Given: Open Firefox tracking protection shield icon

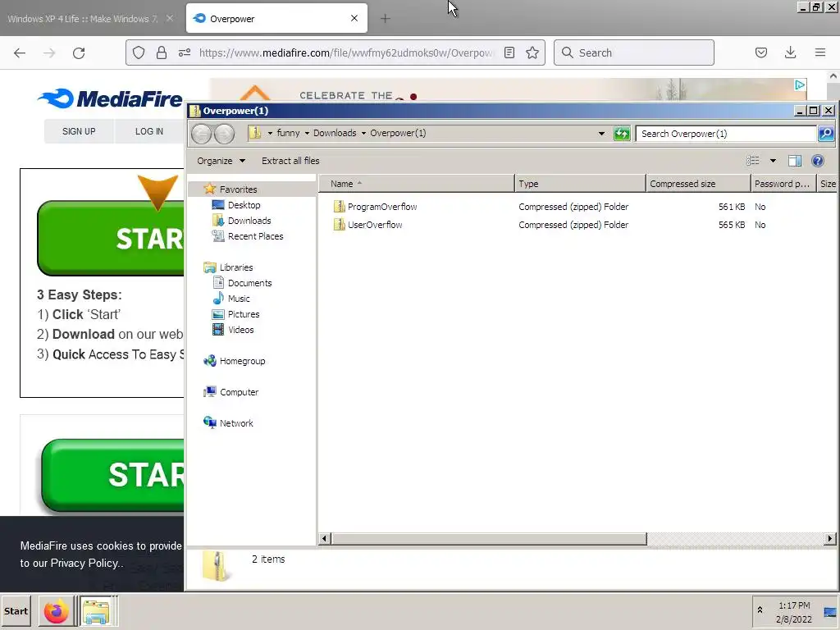Looking at the screenshot, I should pyautogui.click(x=139, y=52).
